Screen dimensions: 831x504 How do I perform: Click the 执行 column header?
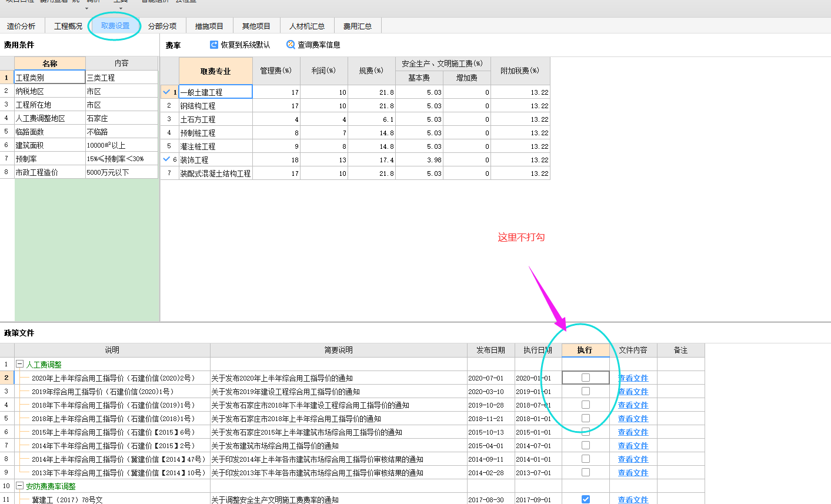click(585, 350)
